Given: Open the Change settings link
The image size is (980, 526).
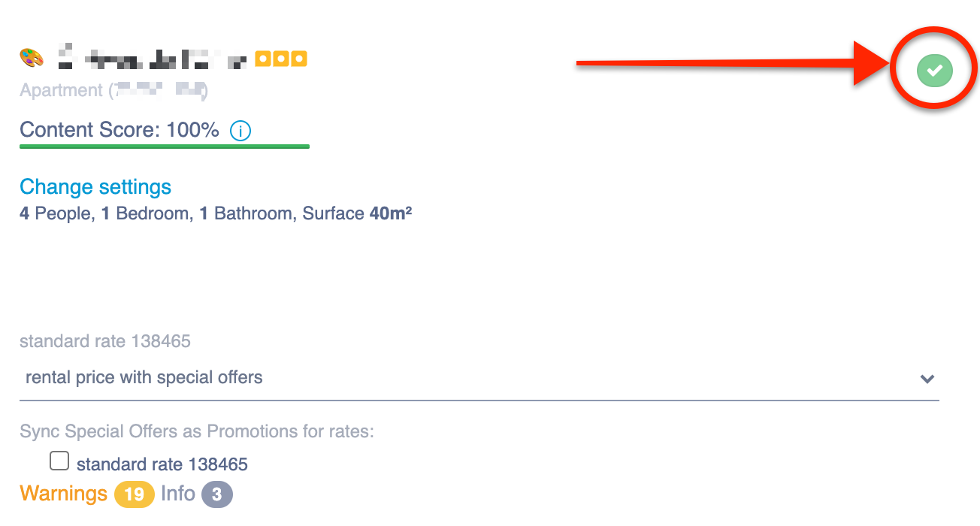Looking at the screenshot, I should (x=95, y=187).
